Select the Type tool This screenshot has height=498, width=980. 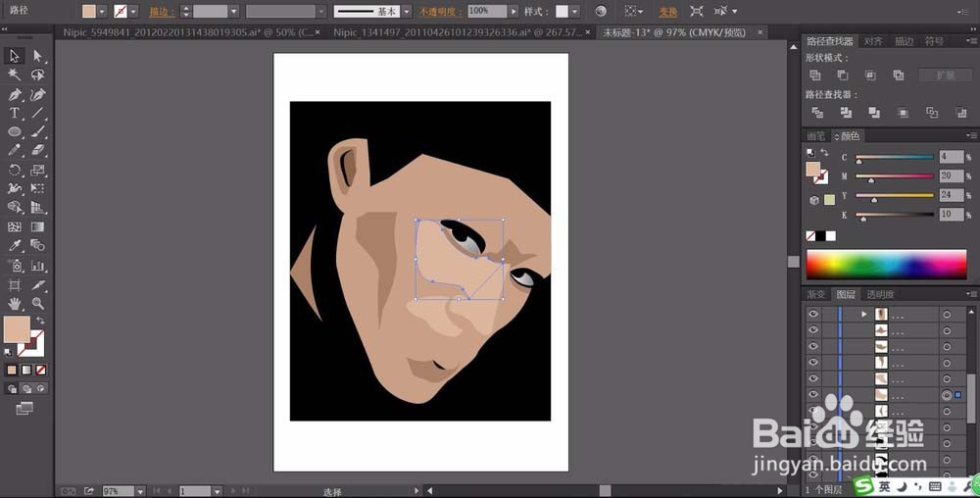15,113
